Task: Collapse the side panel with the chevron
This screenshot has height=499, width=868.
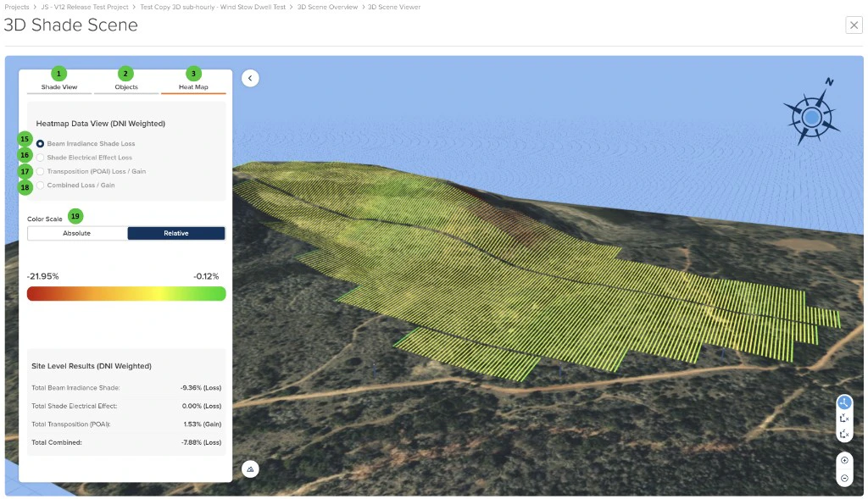Action: pos(250,77)
